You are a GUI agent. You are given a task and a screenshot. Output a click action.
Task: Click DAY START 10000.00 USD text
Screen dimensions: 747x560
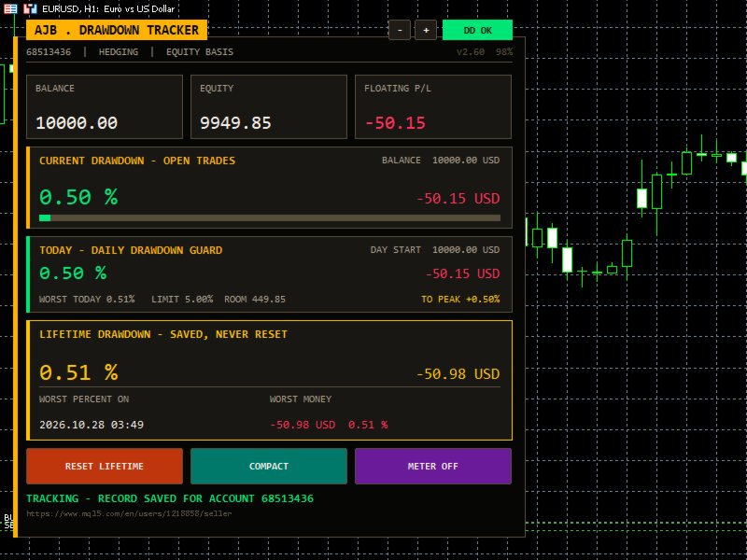pyautogui.click(x=435, y=249)
